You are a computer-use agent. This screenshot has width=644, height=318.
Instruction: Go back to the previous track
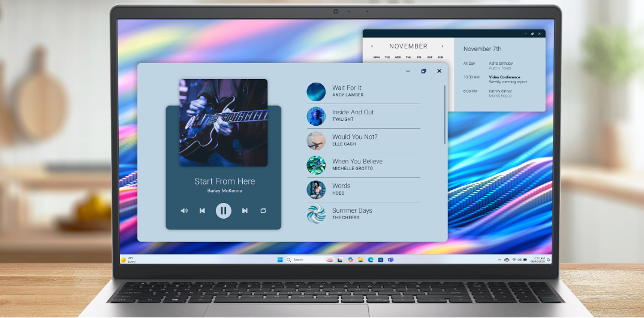(202, 210)
